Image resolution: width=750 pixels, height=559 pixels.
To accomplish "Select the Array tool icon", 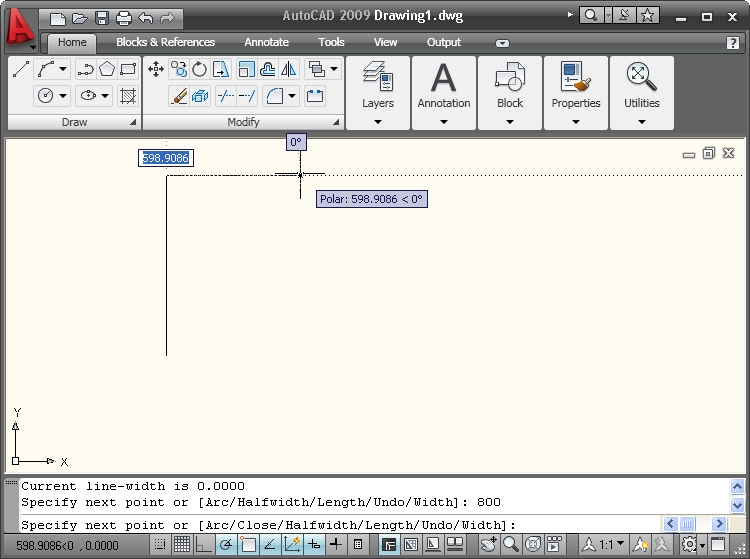I will tap(316, 69).
